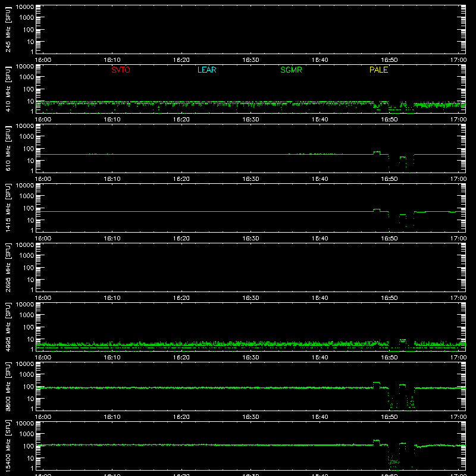Click the 10000 tick value on 245 MHz axis
Viewport: 476px width, 476px height.
tap(25, 7)
